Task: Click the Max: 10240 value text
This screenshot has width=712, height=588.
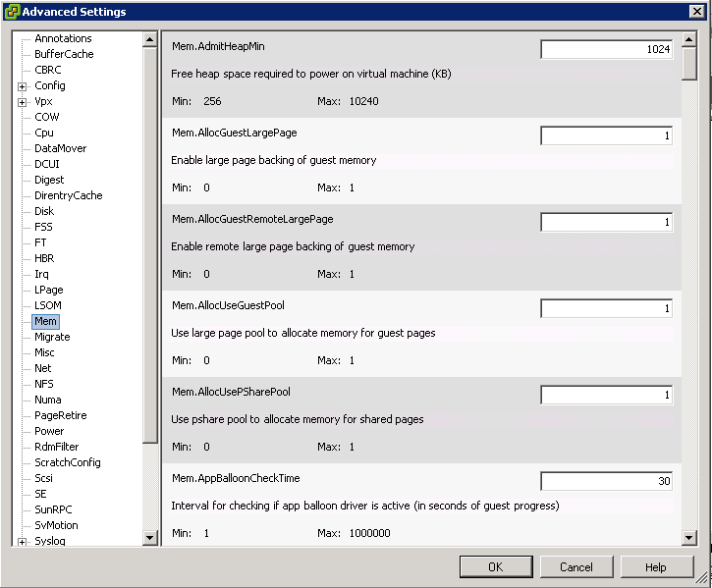Action: pos(349,101)
